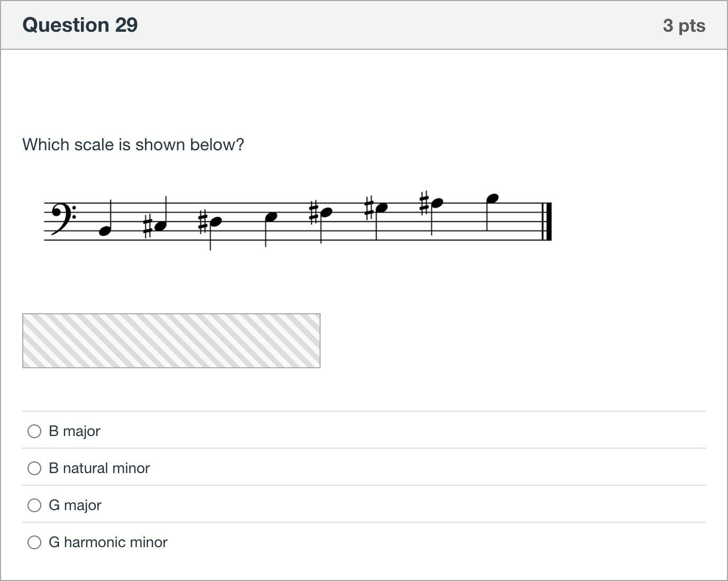
Task: Select the B major radio button
Action: point(34,431)
